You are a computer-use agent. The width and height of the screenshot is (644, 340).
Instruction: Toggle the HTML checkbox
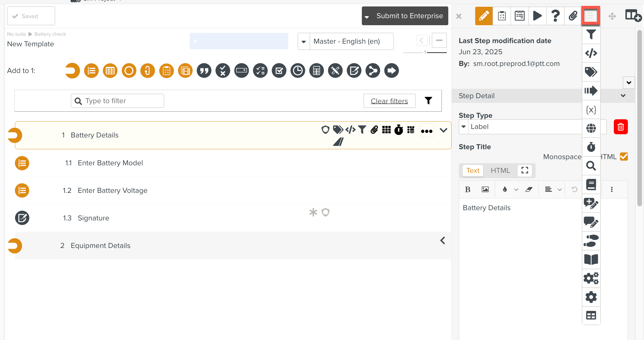(x=624, y=157)
